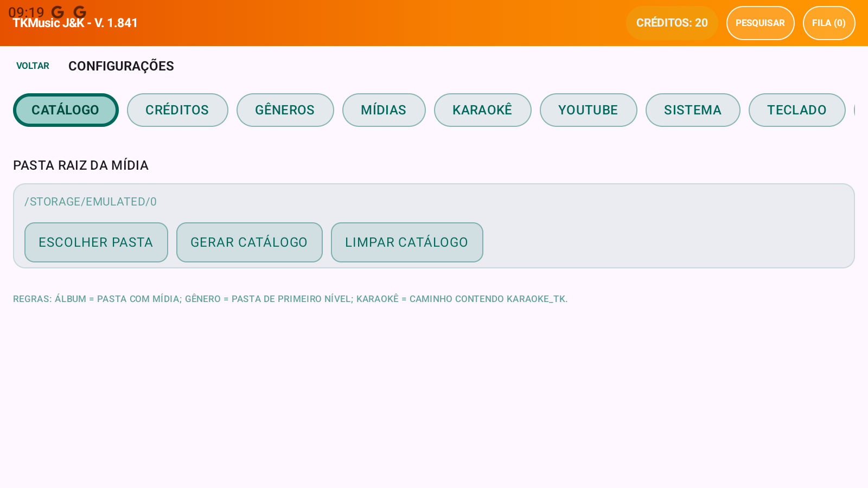Click the Pasta Raiz da Mídia label

pyautogui.click(x=81, y=165)
